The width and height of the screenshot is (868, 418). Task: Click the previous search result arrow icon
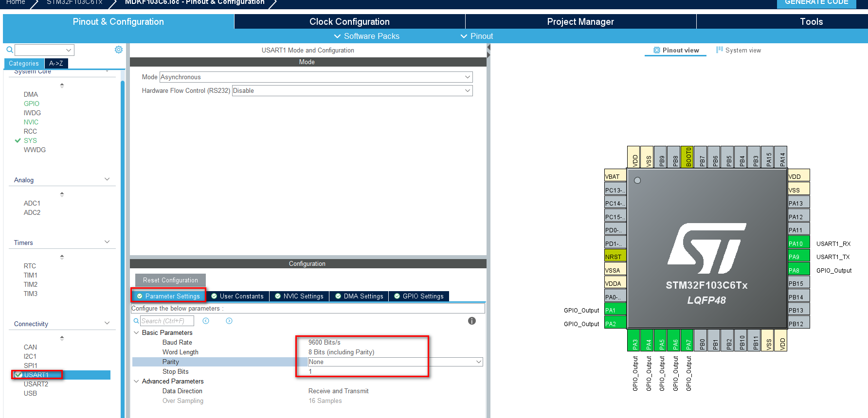[206, 321]
